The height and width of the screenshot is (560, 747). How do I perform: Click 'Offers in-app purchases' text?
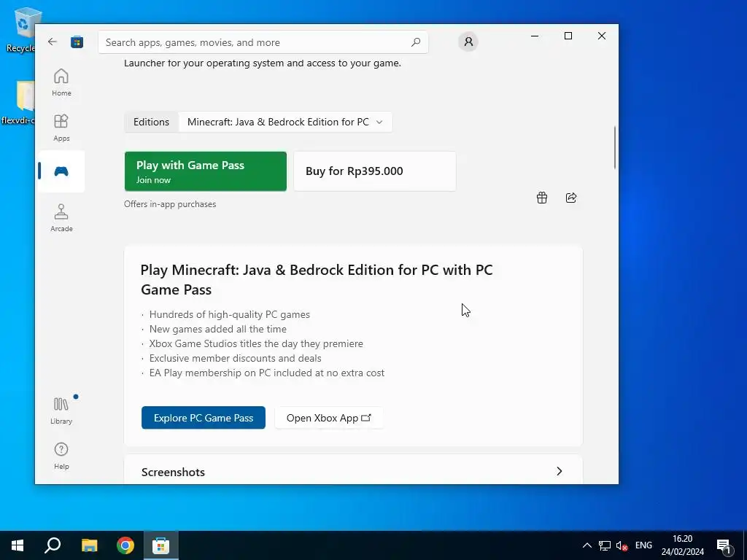pos(170,204)
